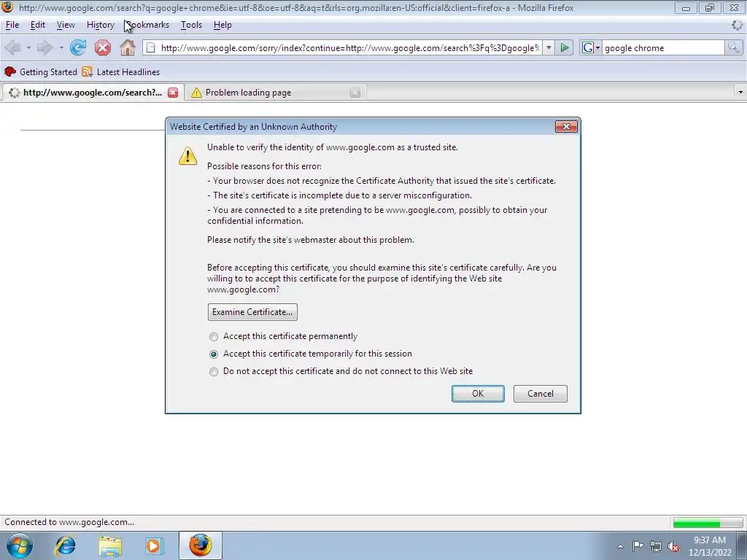Open the Windows Start menu
Viewport: 747px width, 560px height.
coord(19,545)
